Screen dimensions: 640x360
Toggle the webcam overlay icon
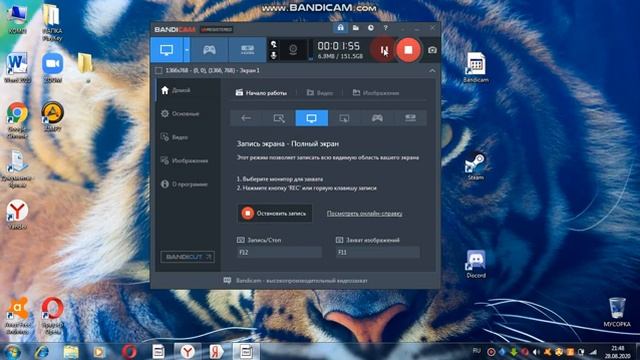coord(293,50)
